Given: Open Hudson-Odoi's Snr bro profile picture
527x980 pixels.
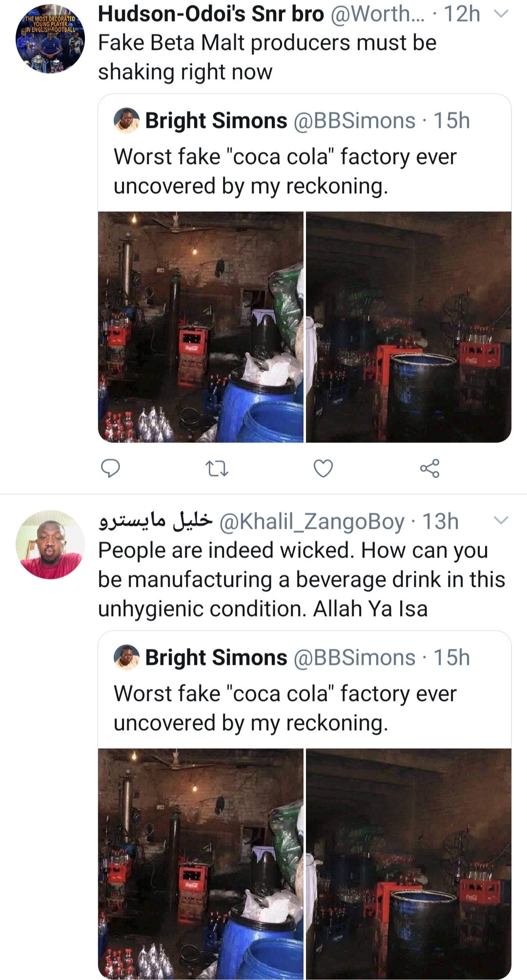Looking at the screenshot, I should click(50, 39).
